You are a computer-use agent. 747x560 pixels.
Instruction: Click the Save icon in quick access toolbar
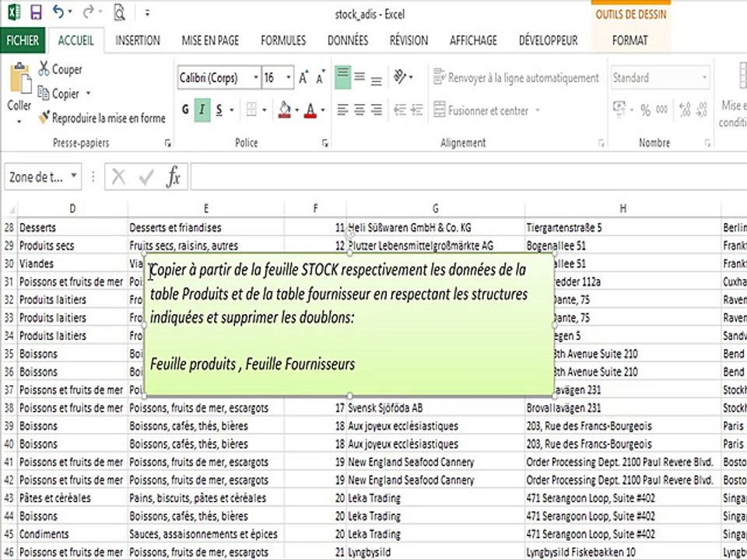tap(37, 12)
